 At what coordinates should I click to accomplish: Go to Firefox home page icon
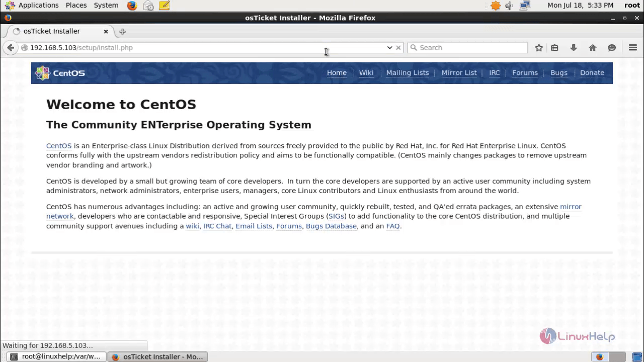pos(593,48)
